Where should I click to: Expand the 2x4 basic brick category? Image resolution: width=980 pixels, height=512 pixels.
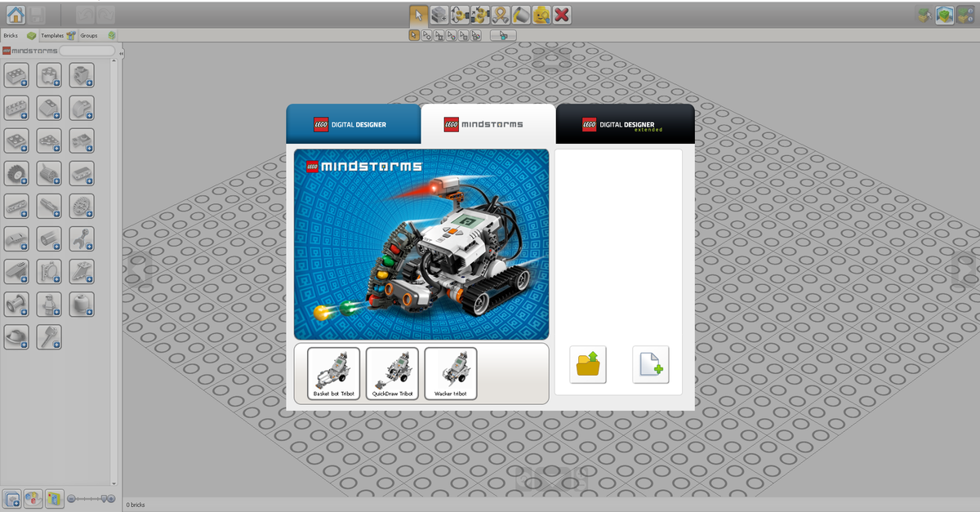click(x=16, y=75)
